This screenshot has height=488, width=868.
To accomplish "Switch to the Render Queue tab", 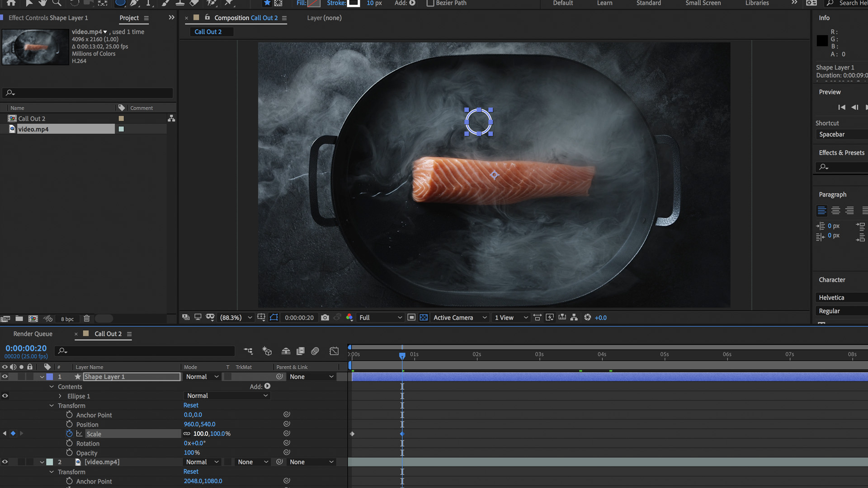I will (32, 333).
